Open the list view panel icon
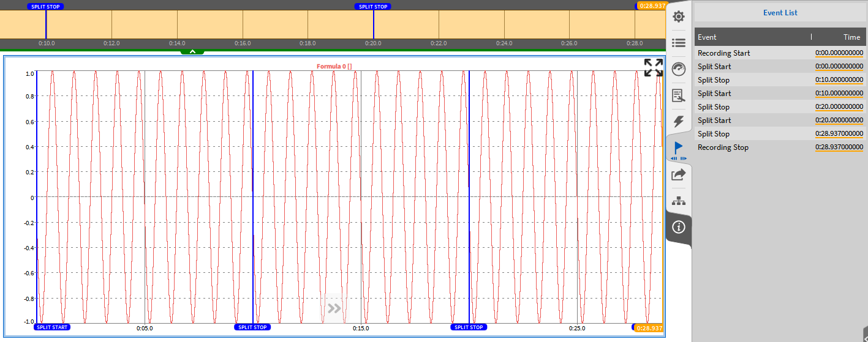The width and height of the screenshot is (868, 342). pos(678,43)
